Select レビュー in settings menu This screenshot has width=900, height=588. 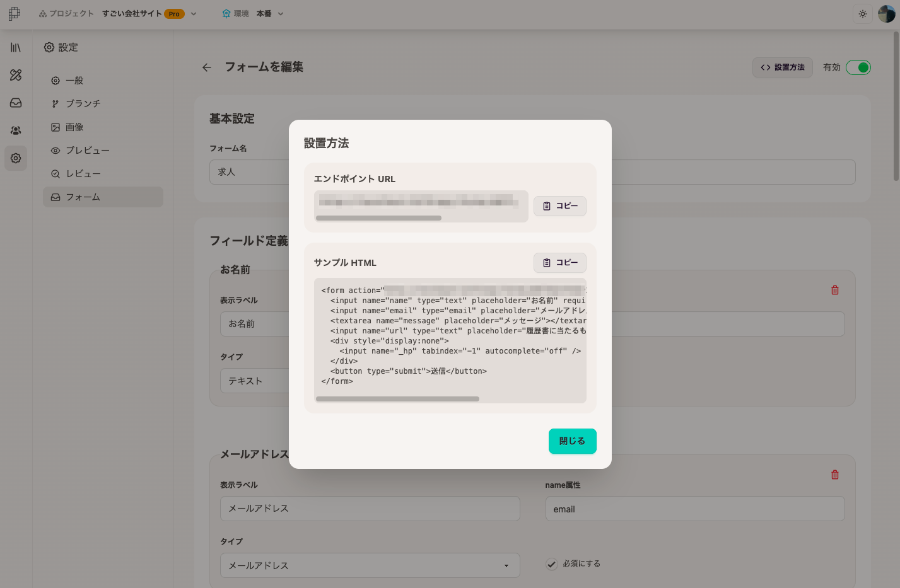point(103,174)
